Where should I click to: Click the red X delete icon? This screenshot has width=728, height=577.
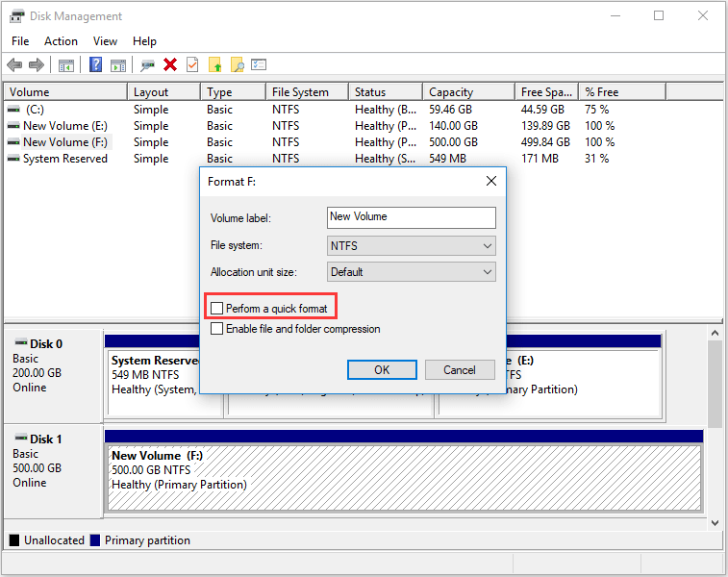coord(170,64)
